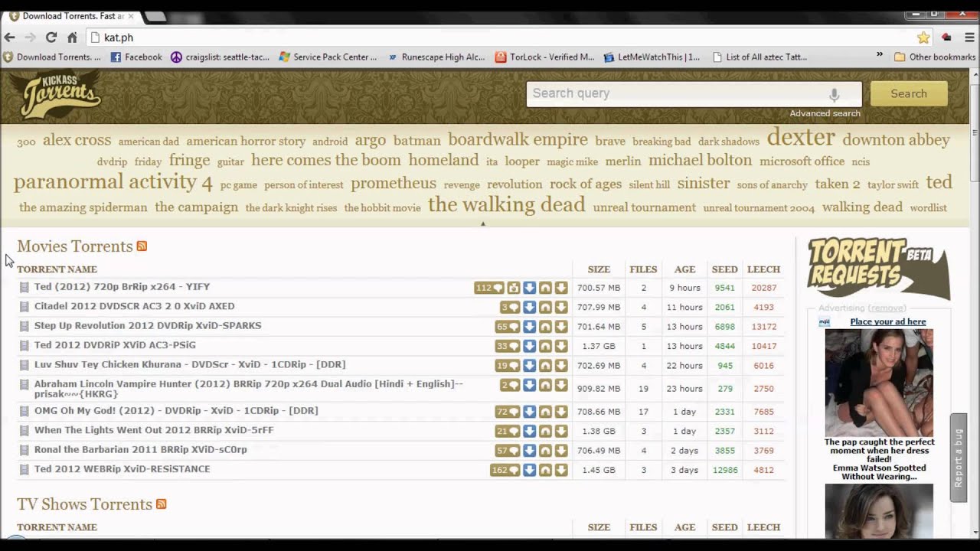Click the walking dead tag
This screenshot has height=551, width=980.
click(506, 204)
